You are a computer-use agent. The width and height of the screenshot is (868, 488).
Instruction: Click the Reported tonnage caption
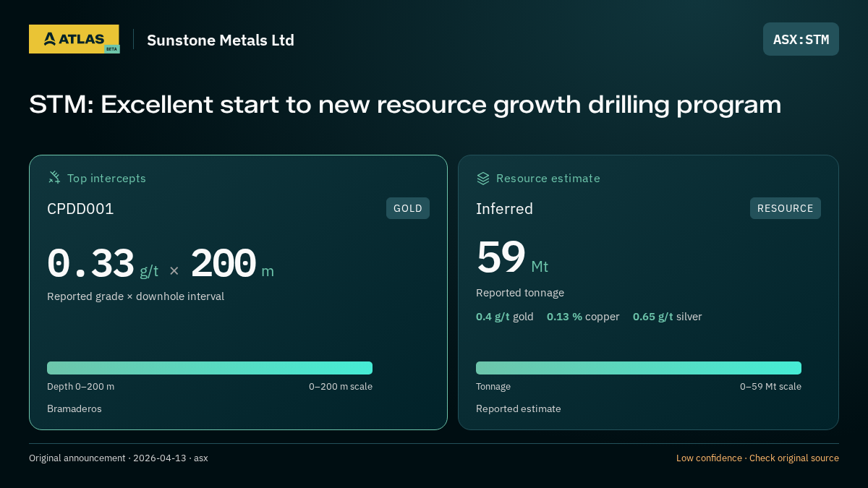pos(520,293)
